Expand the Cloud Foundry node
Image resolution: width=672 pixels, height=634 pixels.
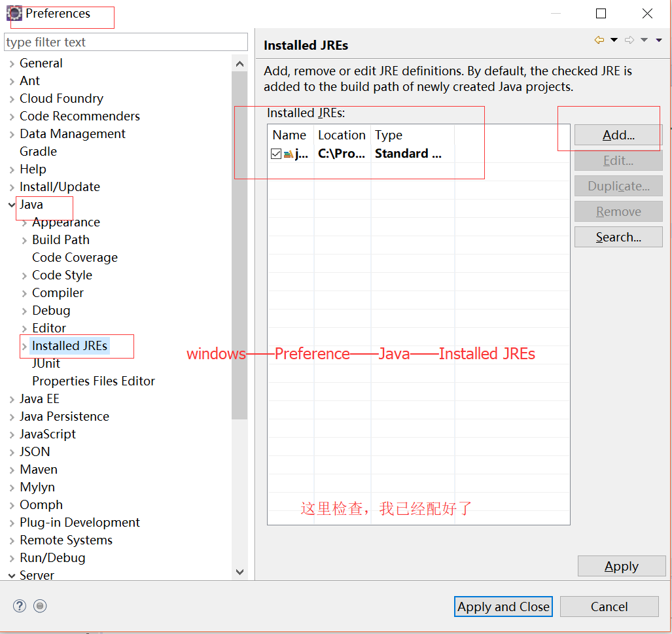coord(12,99)
